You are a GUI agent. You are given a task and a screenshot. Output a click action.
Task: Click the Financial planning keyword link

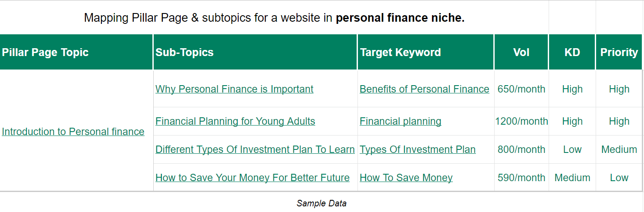coord(401,121)
